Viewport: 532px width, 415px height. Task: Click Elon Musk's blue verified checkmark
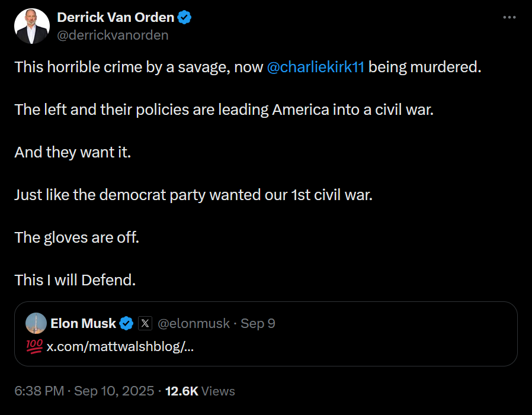pos(126,323)
